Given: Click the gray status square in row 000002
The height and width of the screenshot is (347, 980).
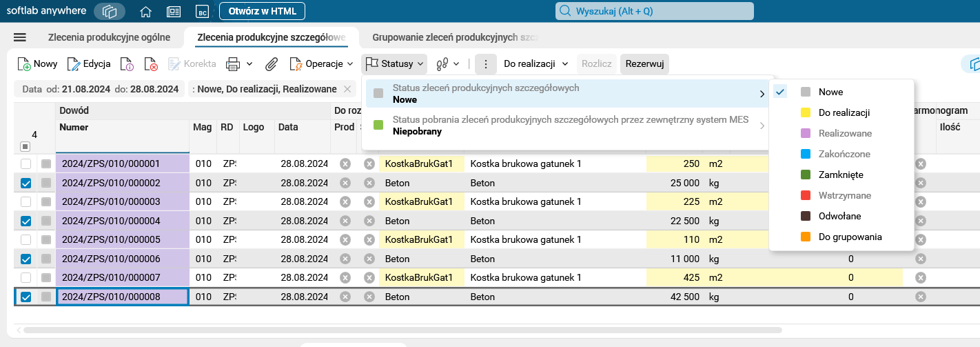Looking at the screenshot, I should tap(46, 184).
